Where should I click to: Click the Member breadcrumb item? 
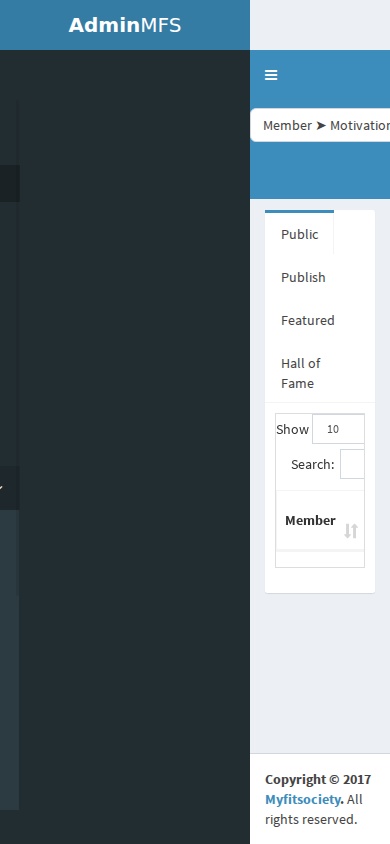[x=287, y=126]
